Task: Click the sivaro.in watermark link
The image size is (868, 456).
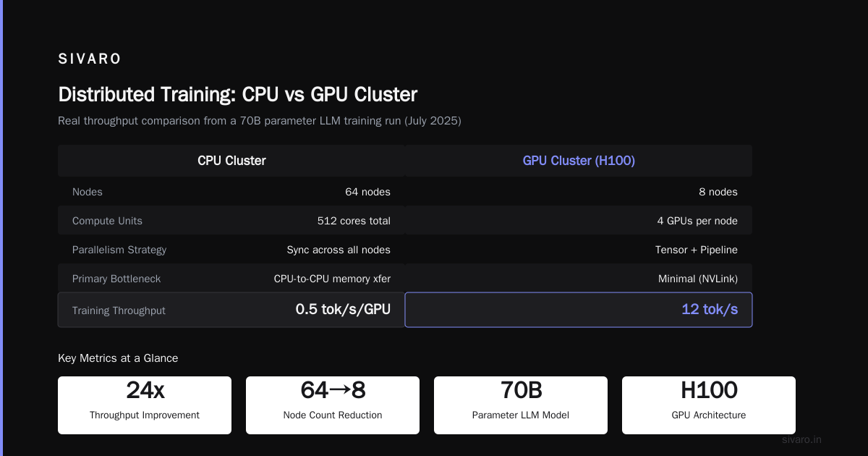Action: point(802,439)
